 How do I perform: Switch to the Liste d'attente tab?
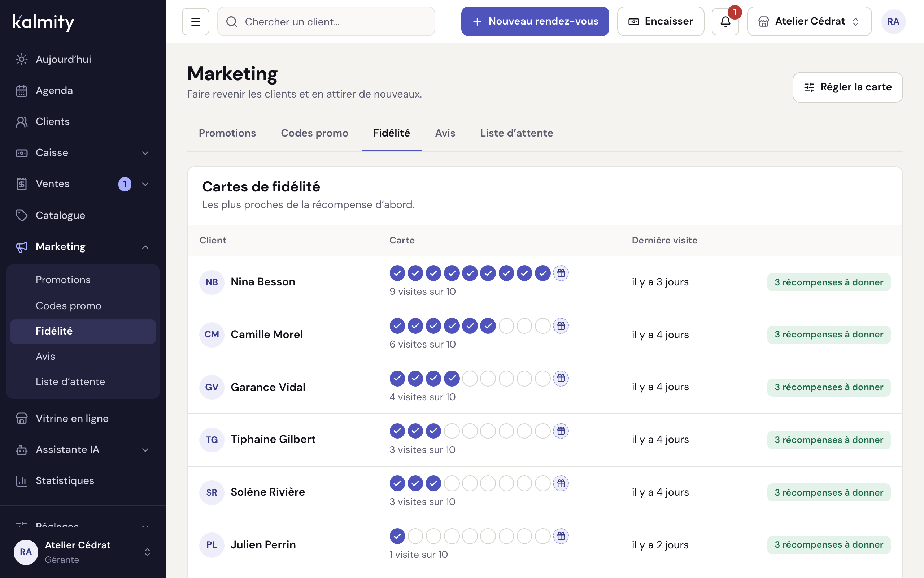[x=516, y=133]
